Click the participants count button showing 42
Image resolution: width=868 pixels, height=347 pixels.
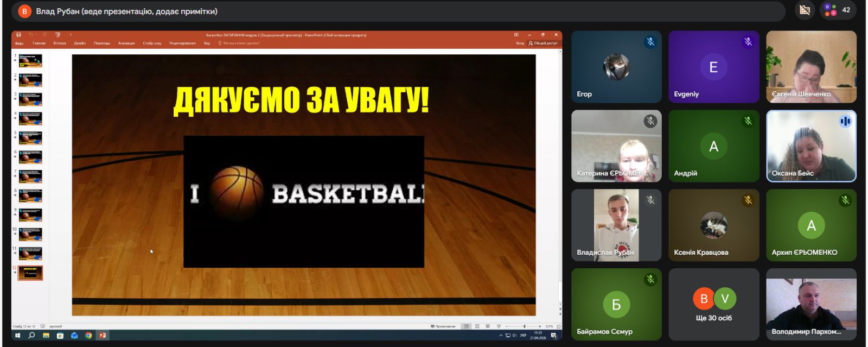837,10
